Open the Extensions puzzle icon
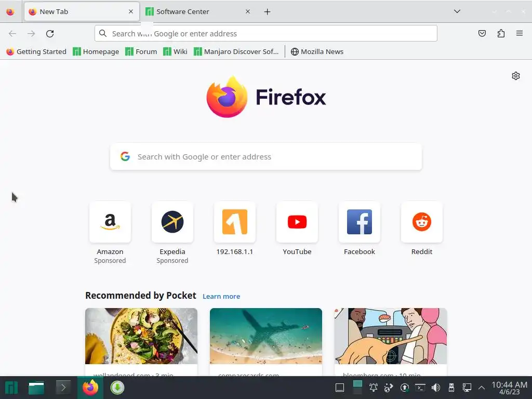The image size is (532, 399). click(x=501, y=33)
